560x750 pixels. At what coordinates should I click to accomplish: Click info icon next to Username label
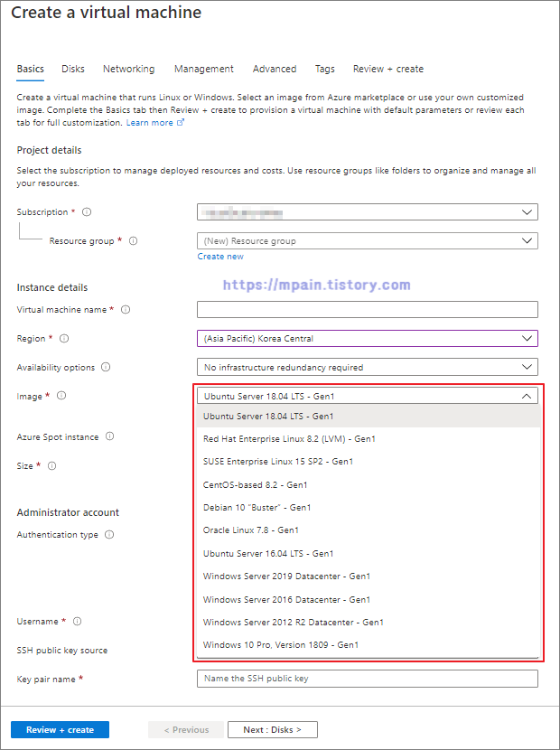tap(77, 621)
